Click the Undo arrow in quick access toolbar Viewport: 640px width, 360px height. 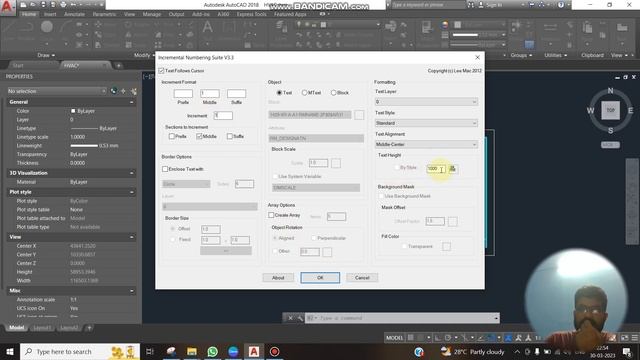pyautogui.click(x=74, y=5)
